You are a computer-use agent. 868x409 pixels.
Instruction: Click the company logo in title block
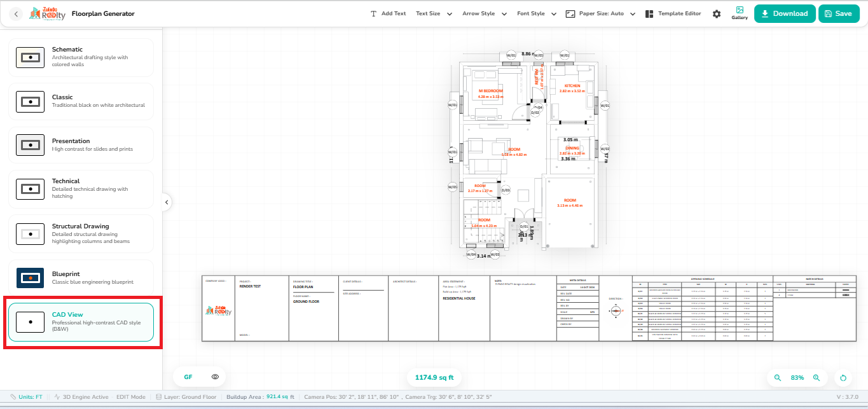point(219,310)
